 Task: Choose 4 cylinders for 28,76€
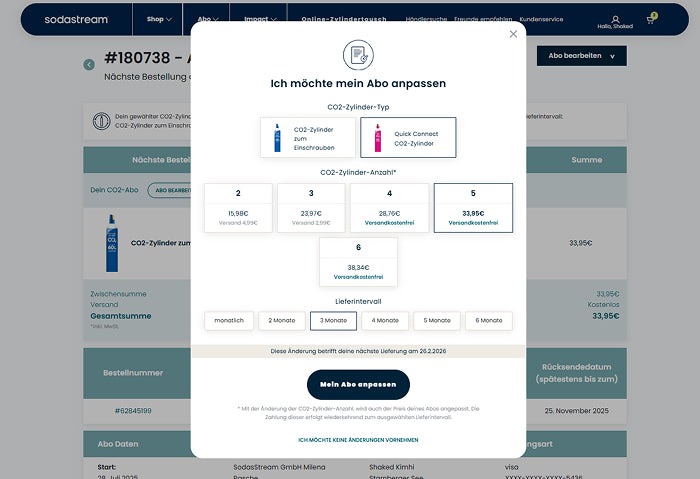(x=389, y=207)
